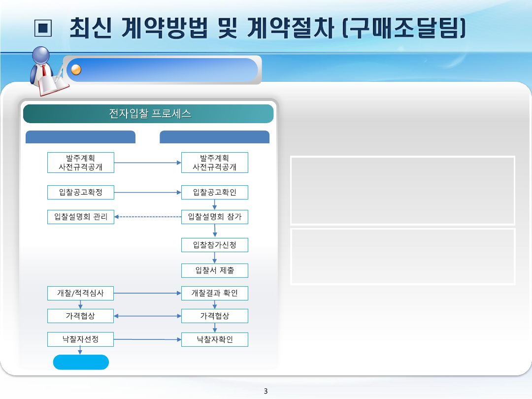Select the 개찰/적격심사 box
The width and height of the screenshot is (532, 399).
pos(81,294)
